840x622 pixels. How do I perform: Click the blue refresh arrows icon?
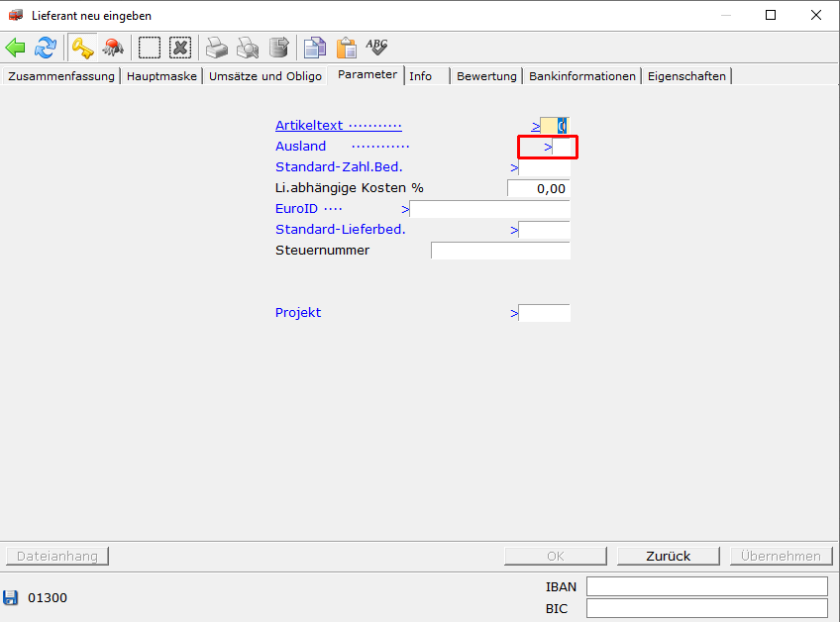[46, 48]
